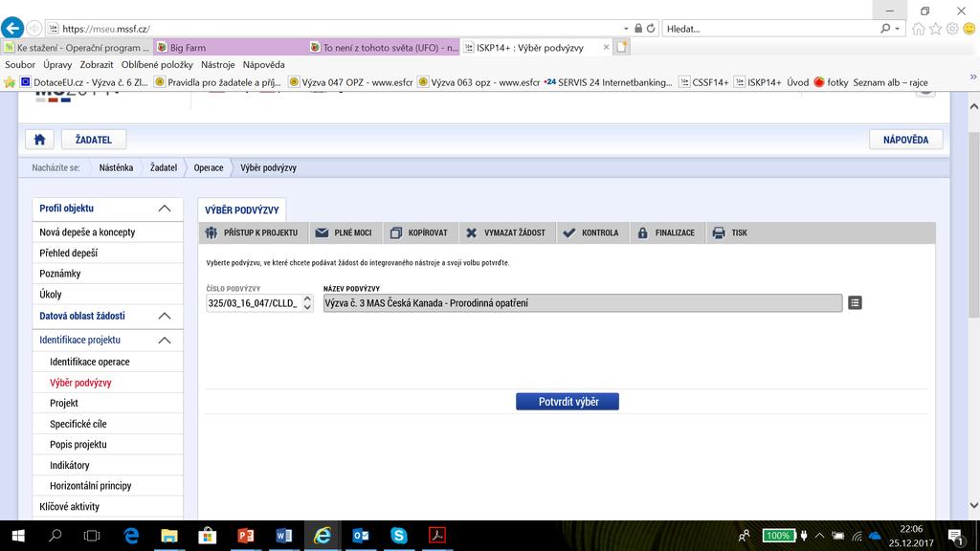Screen dimensions: 980x551
Task: Open Plné moci envelope toolbar item
Action: [344, 232]
